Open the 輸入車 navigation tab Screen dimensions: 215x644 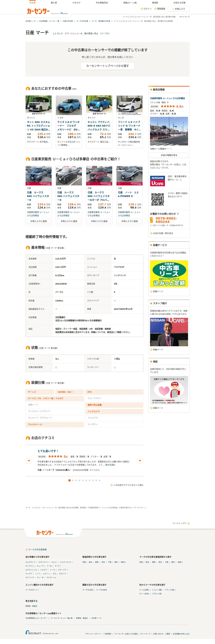click(54, 3)
